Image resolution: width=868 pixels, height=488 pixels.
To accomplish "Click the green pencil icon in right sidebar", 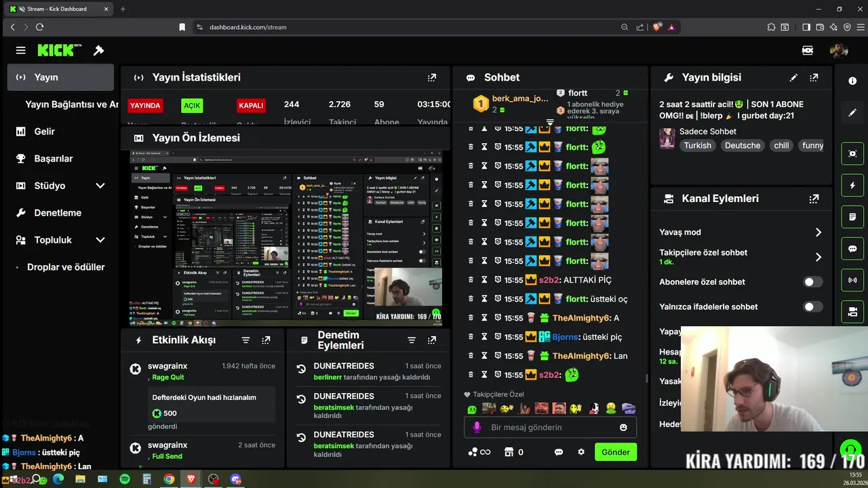I will coord(852,113).
